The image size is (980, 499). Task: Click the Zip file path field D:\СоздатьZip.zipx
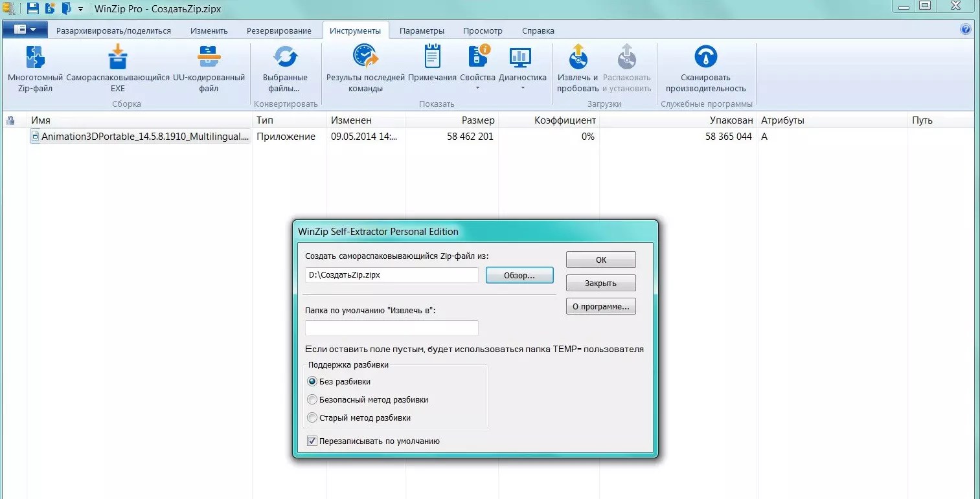pos(392,275)
